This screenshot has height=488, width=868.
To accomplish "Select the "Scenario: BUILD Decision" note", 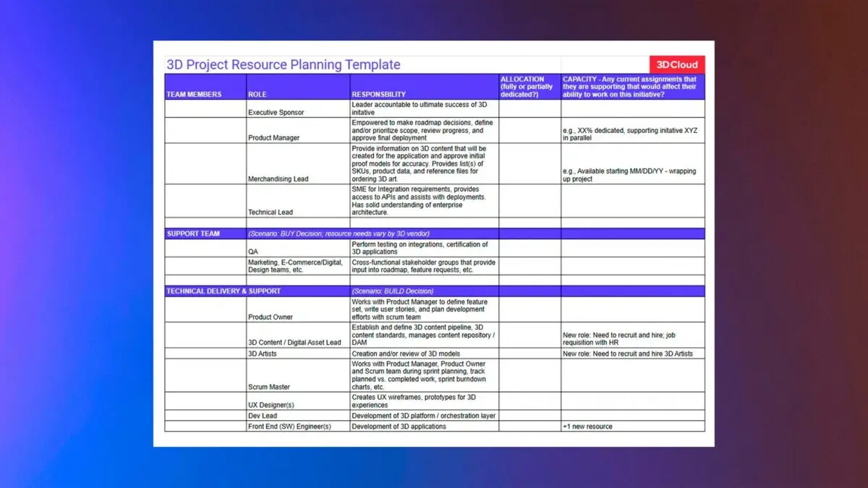I will tap(393, 291).
